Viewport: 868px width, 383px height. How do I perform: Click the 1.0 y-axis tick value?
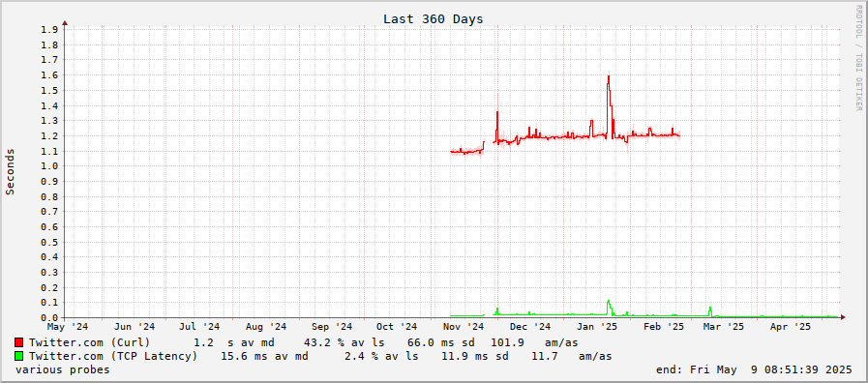49,166
